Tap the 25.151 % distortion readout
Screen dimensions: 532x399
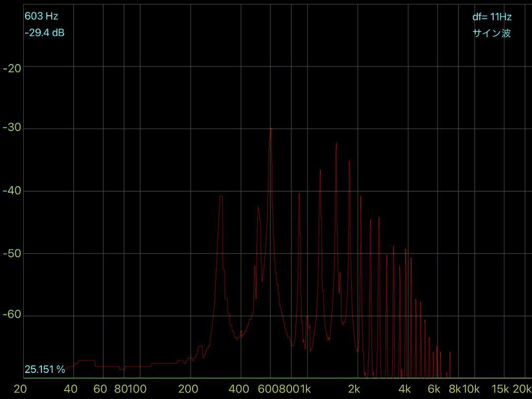coord(44,369)
